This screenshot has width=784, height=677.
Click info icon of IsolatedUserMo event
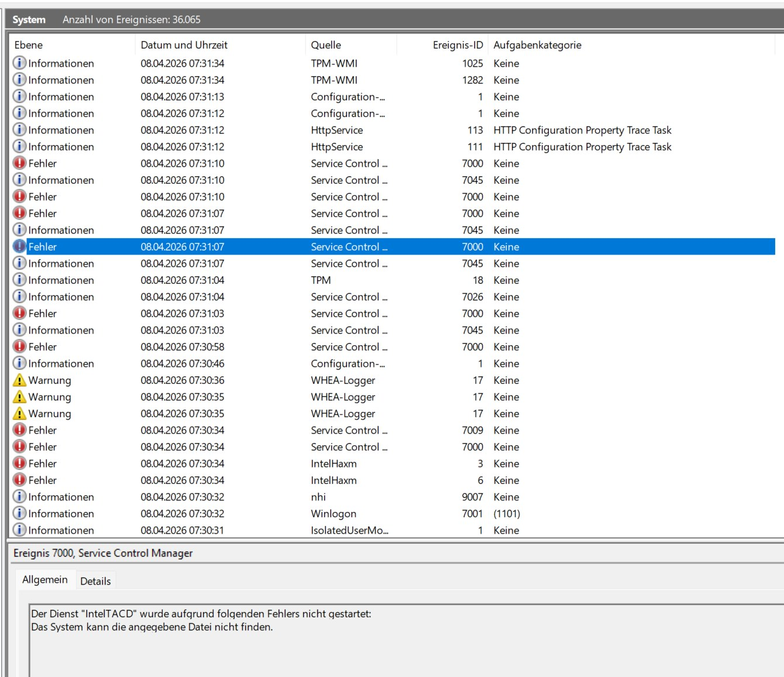[x=19, y=530]
